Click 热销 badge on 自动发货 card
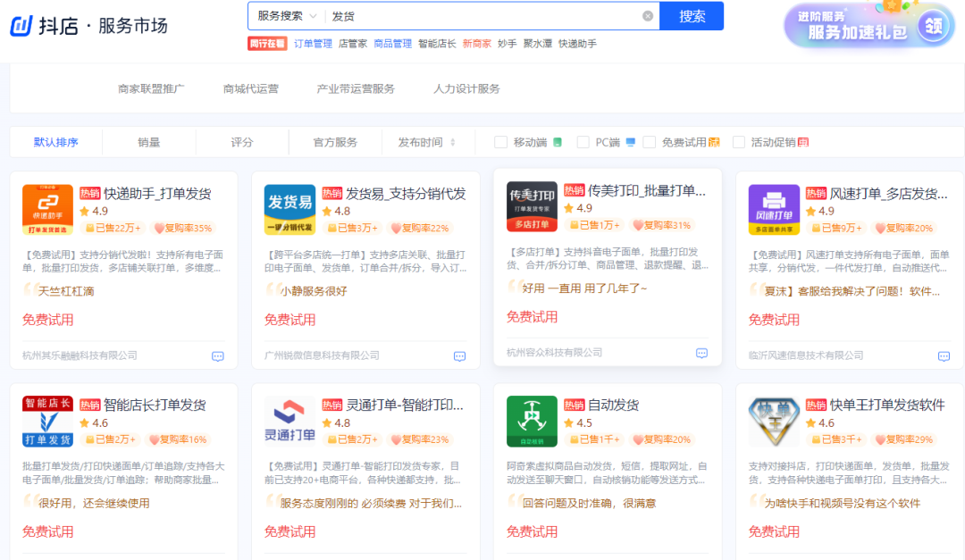 [x=574, y=405]
